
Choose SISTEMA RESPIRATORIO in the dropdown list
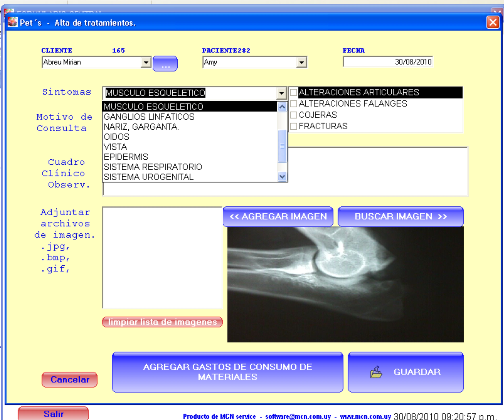[153, 167]
